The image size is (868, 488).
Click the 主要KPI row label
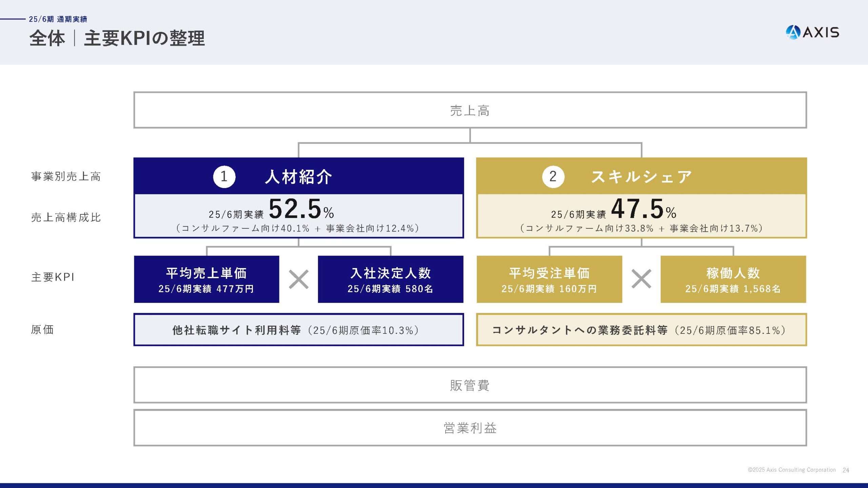(x=53, y=277)
